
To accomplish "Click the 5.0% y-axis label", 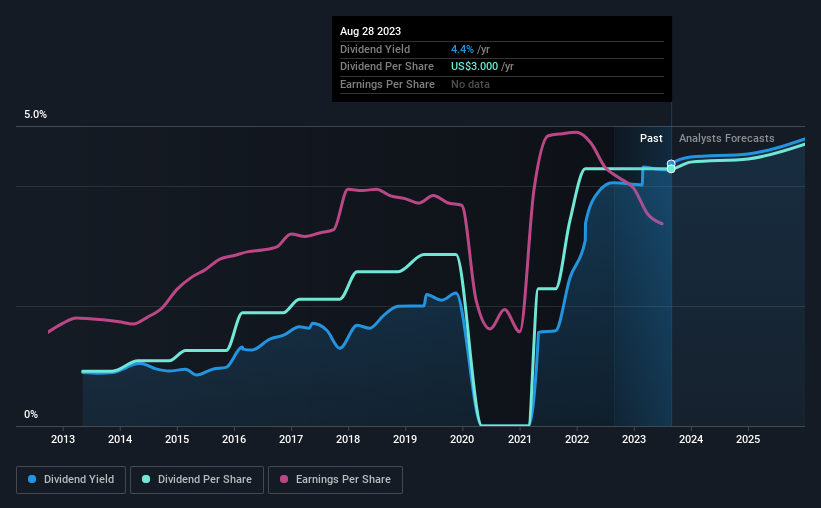I will point(36,114).
